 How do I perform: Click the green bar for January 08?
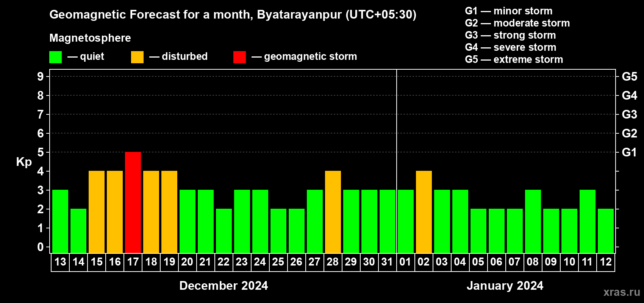point(533,222)
